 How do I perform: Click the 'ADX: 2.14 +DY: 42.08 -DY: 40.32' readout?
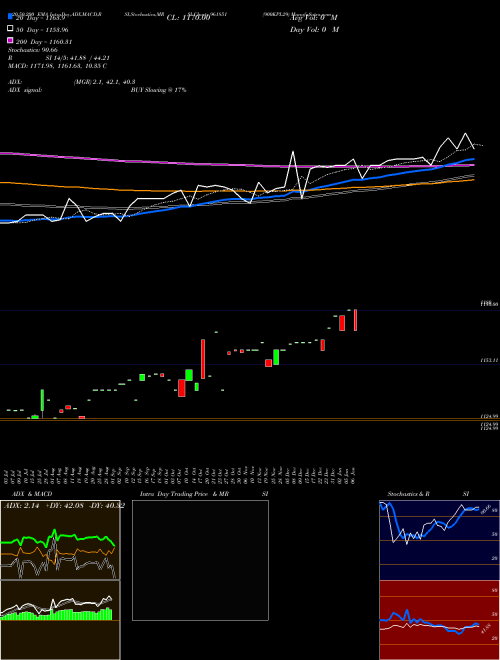(x=64, y=506)
